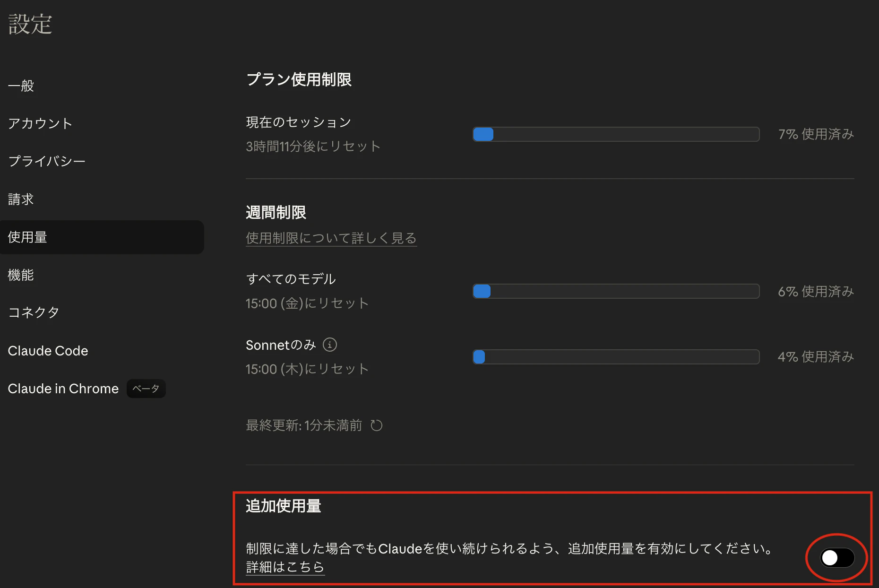Click the 3時間11分後にリセット text
Screen dimensions: 879x588
click(313, 147)
